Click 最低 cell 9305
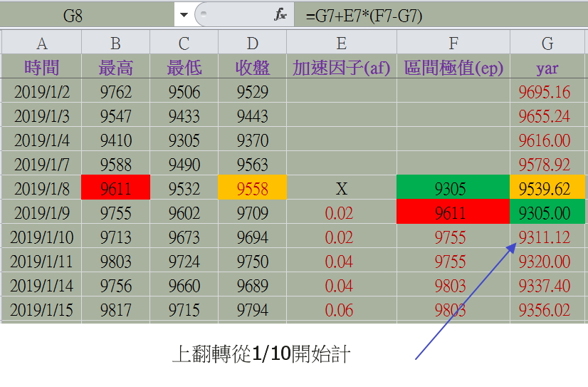Image resolution: width=588 pixels, height=387 pixels. 184,140
